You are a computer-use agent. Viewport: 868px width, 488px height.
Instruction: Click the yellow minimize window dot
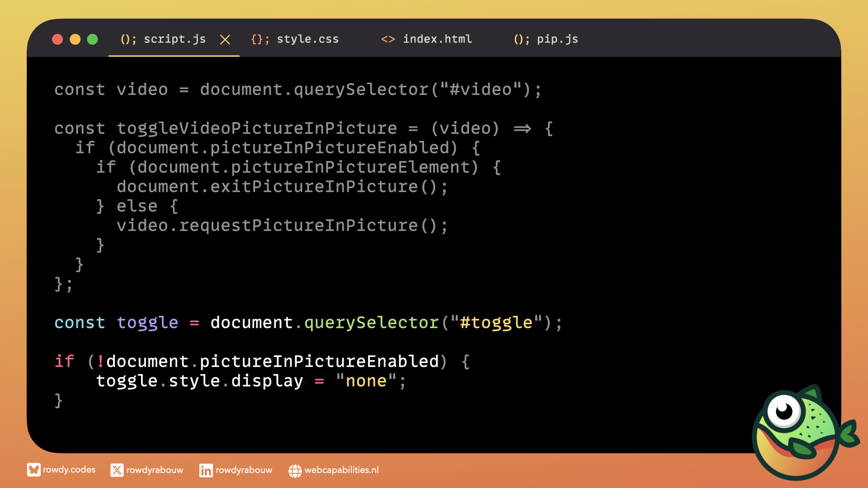pyautogui.click(x=75, y=39)
